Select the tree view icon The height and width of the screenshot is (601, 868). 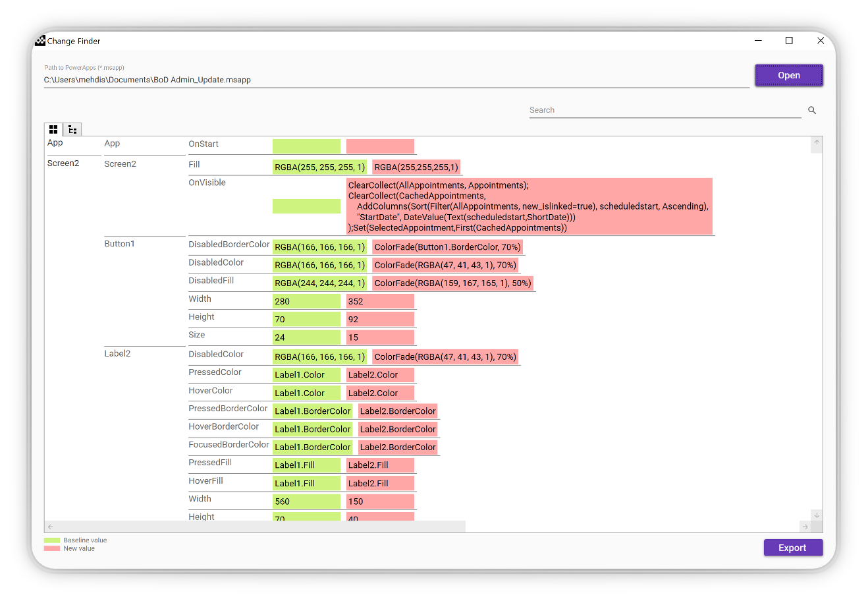coord(72,129)
